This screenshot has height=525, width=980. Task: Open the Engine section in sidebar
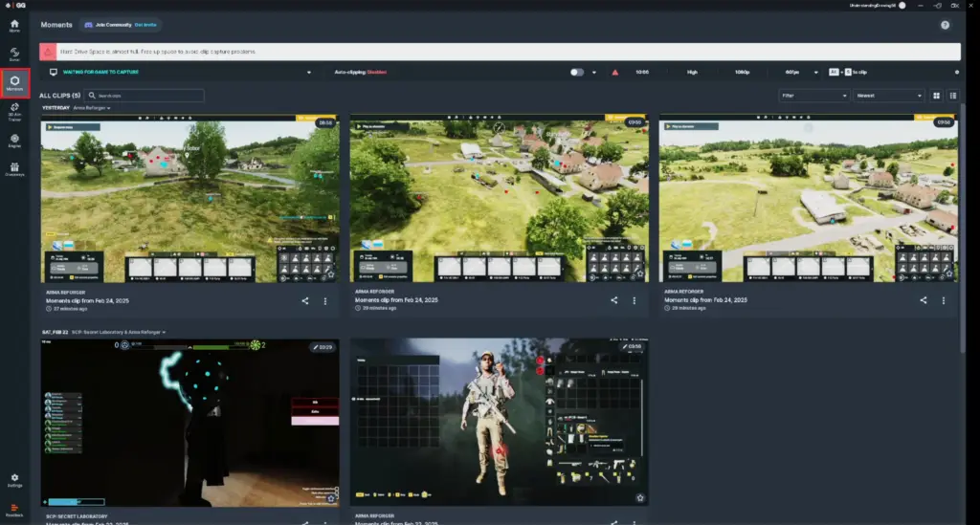click(x=14, y=142)
